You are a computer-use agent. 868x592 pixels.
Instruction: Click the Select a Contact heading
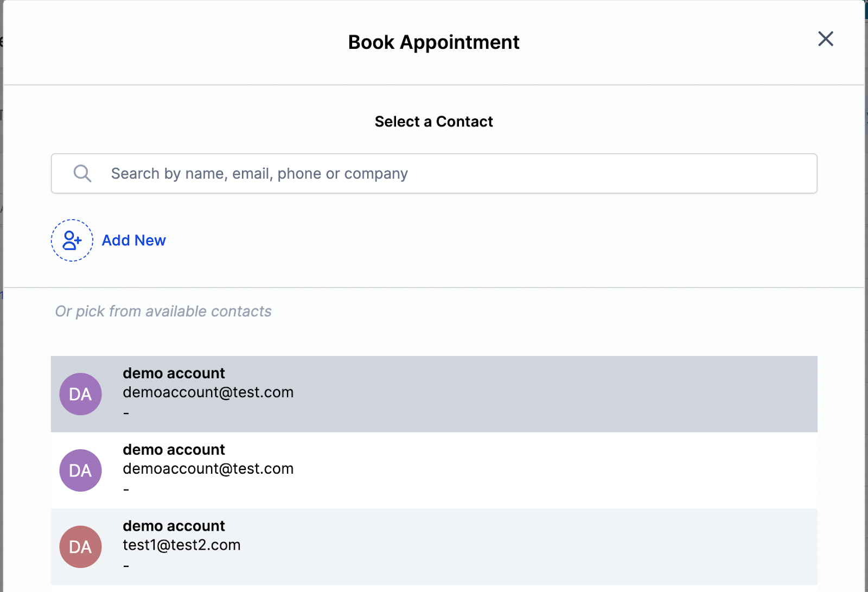tap(433, 122)
